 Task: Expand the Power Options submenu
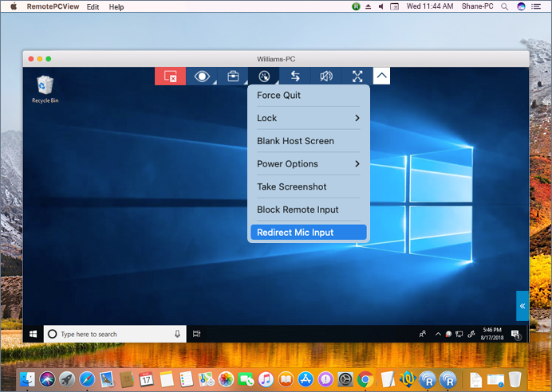point(308,164)
